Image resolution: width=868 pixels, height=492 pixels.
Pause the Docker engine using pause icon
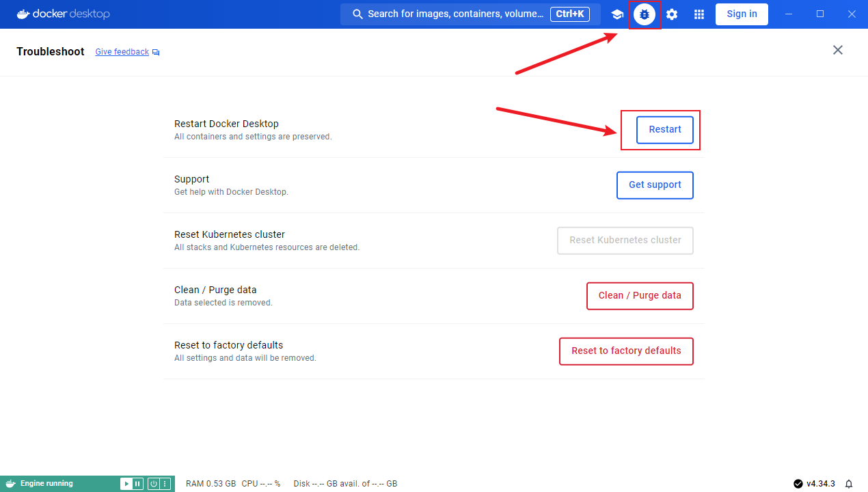point(137,484)
